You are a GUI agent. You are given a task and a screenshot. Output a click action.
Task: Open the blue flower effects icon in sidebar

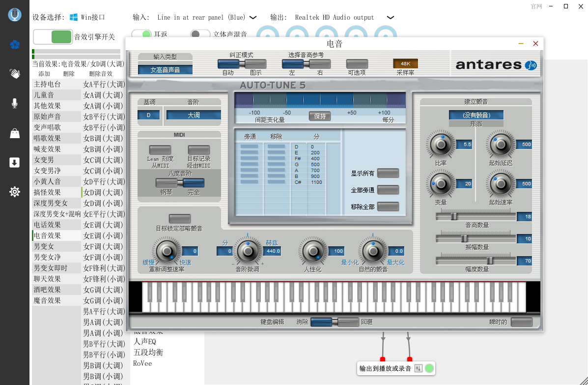15,45
